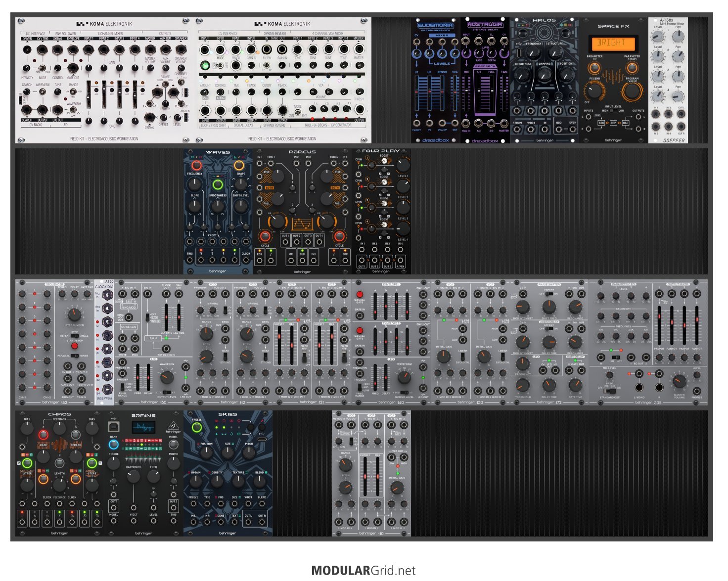
Task: Toggle the EQ/BYP switch on the 305 module
Action: (616, 357)
